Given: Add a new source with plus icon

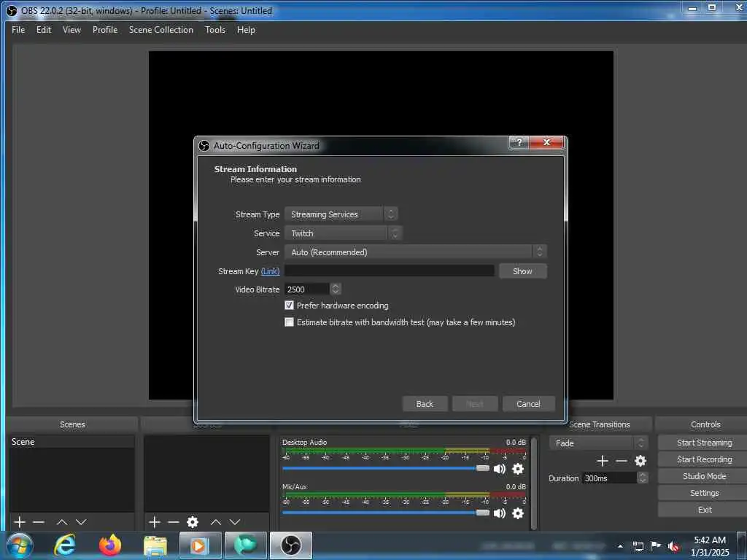Looking at the screenshot, I should (x=155, y=522).
